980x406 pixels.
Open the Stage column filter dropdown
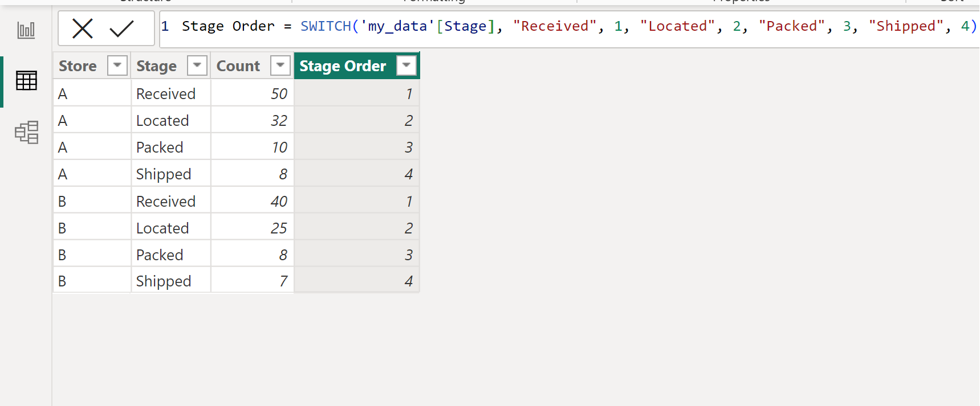[x=197, y=65]
